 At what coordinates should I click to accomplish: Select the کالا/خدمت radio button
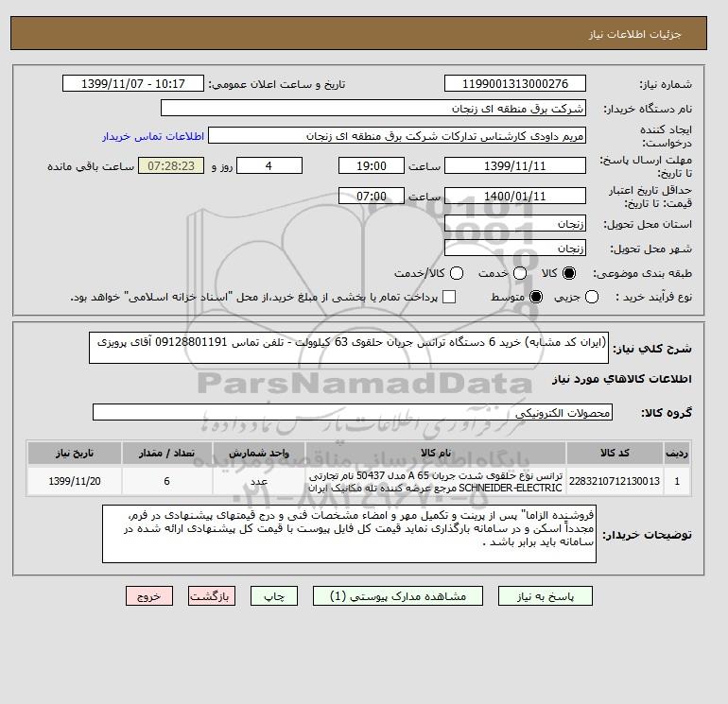457,273
